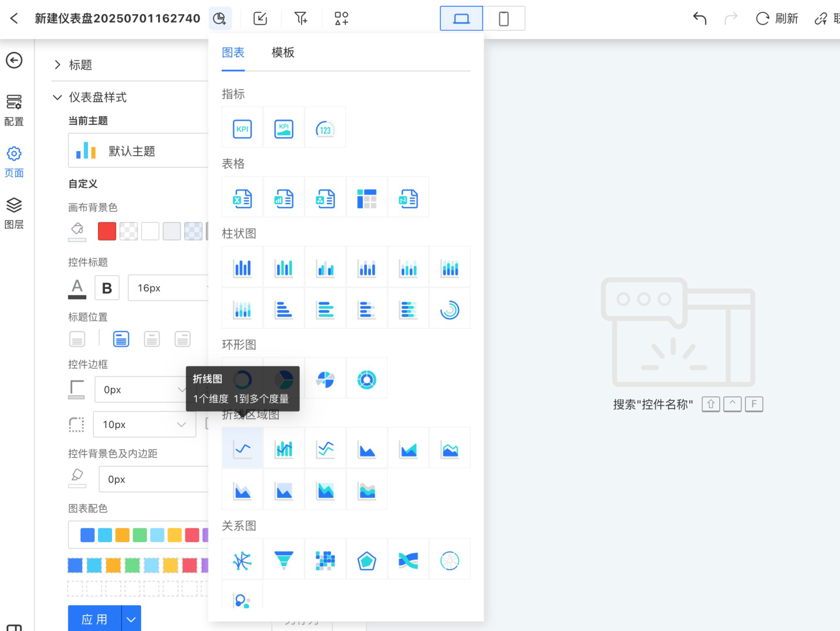
Task: Insert the cross table icon
Action: click(x=367, y=198)
